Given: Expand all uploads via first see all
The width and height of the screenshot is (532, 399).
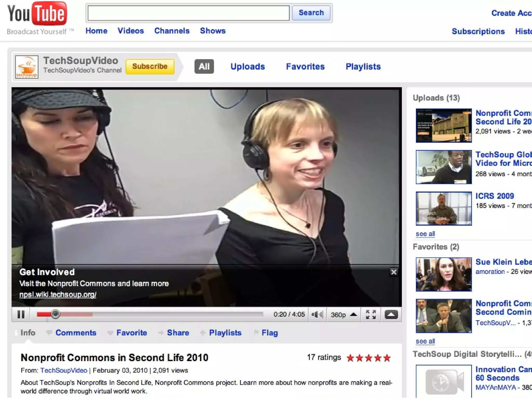Looking at the screenshot, I should coord(425,234).
